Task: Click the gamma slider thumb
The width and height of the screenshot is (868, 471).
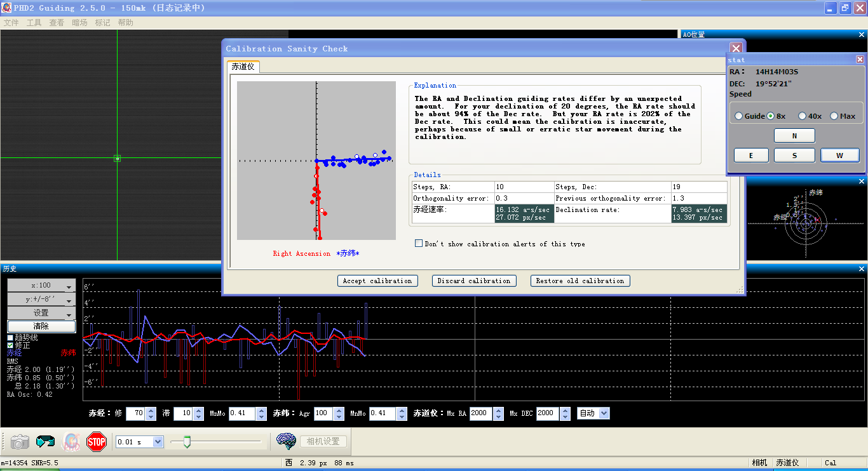Action: [187, 442]
